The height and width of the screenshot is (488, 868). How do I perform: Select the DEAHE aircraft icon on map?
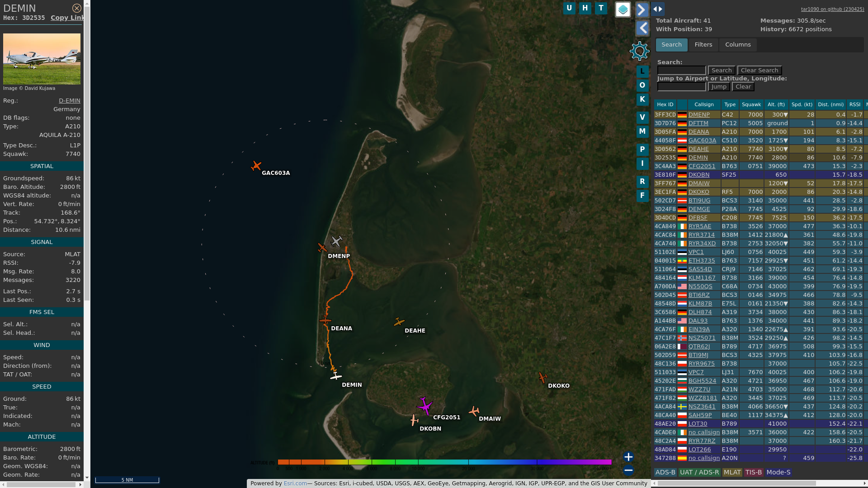399,322
